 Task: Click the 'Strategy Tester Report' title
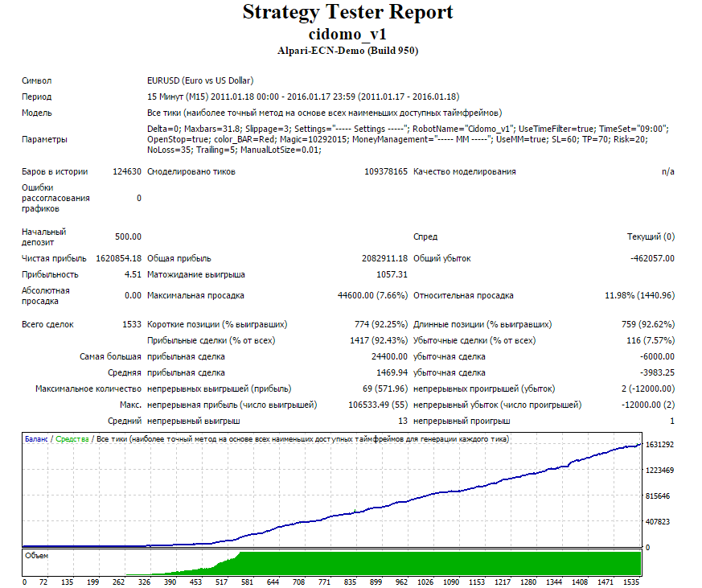347,13
